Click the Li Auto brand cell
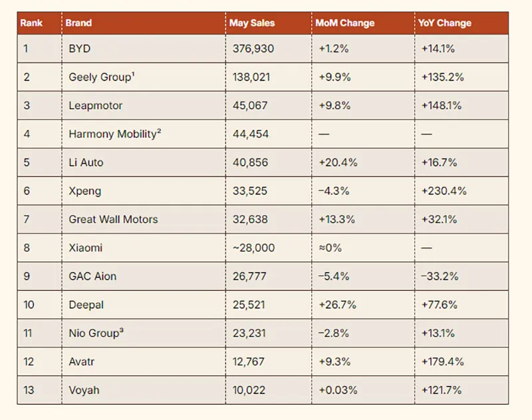Image resolution: width=532 pixels, height=420 pixels. (86, 162)
